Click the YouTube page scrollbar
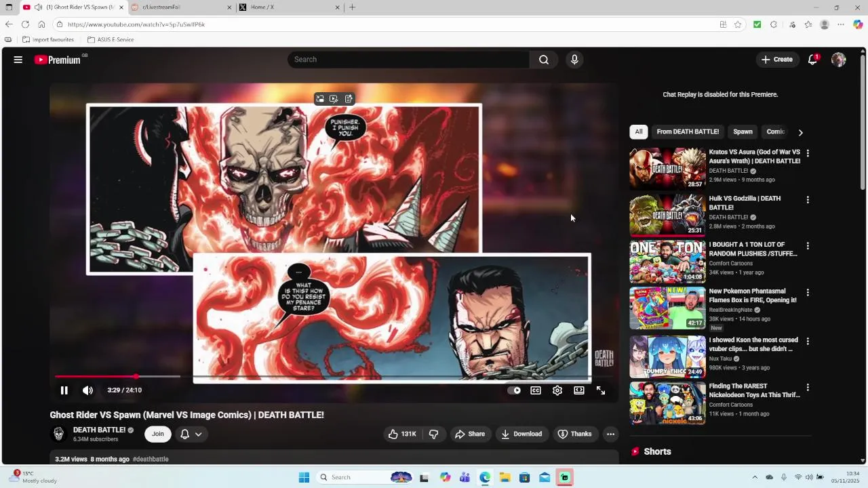Viewport: 868px width, 488px height. click(x=863, y=122)
